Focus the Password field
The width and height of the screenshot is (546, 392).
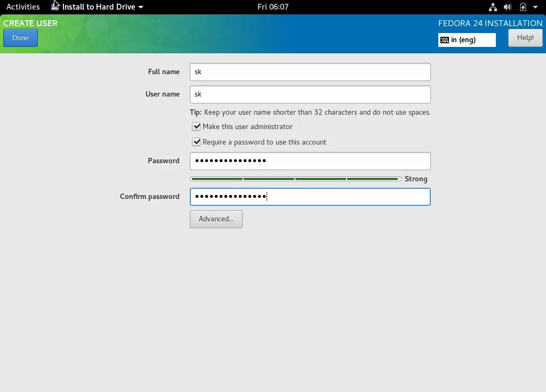[x=310, y=161]
